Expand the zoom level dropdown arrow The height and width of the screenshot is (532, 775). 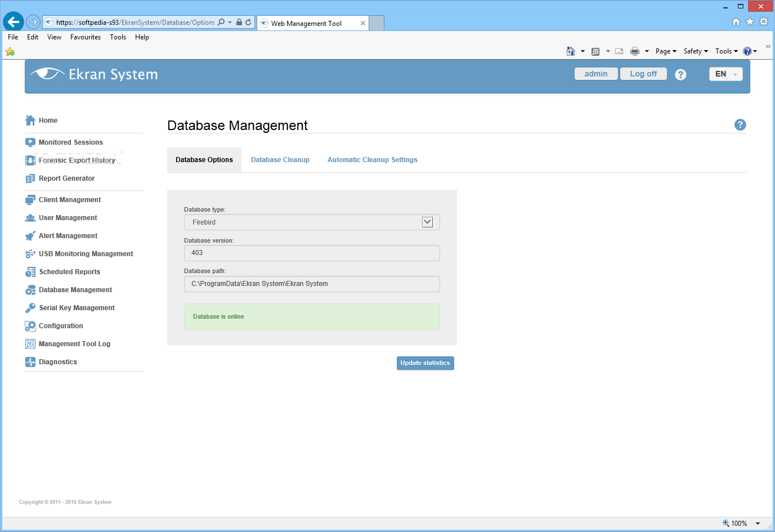click(758, 524)
